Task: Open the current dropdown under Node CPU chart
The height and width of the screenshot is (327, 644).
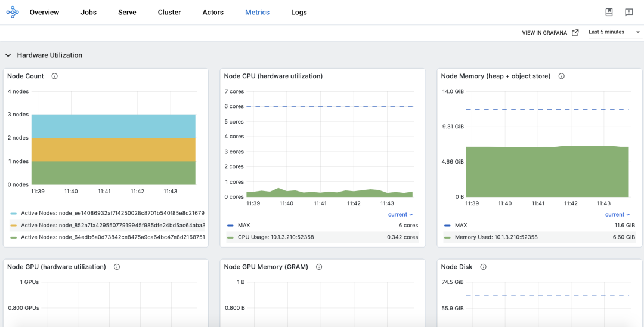Action: [x=400, y=215]
